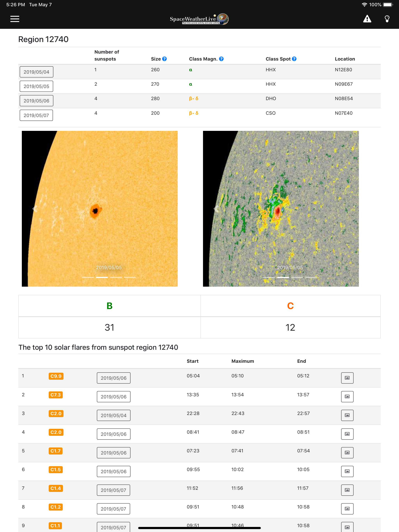The width and height of the screenshot is (399, 532).
Task: Toggle dark mode with lightbulb icon
Action: (387, 19)
